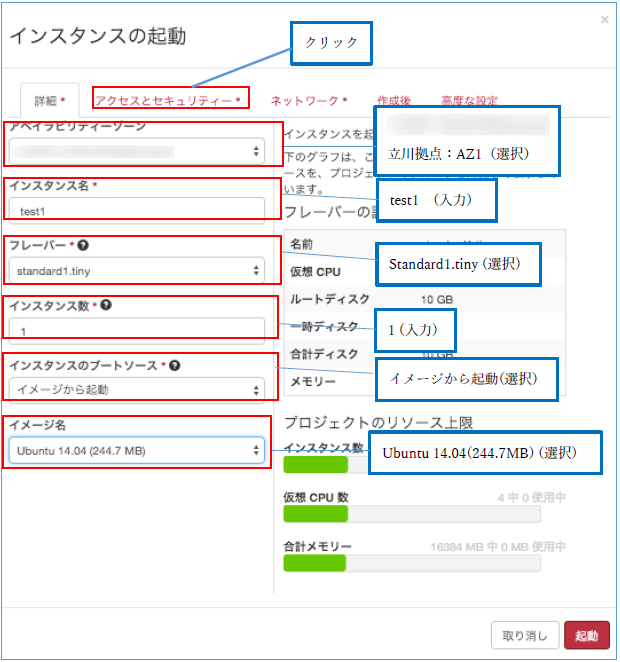Click the 仮想 CPU 数 usage bar

point(412,514)
